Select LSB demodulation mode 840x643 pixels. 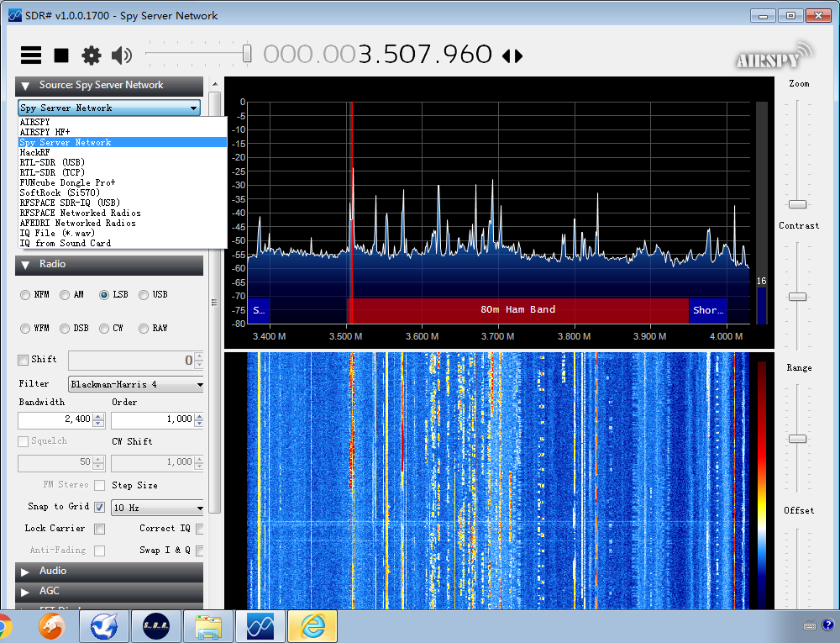(104, 295)
